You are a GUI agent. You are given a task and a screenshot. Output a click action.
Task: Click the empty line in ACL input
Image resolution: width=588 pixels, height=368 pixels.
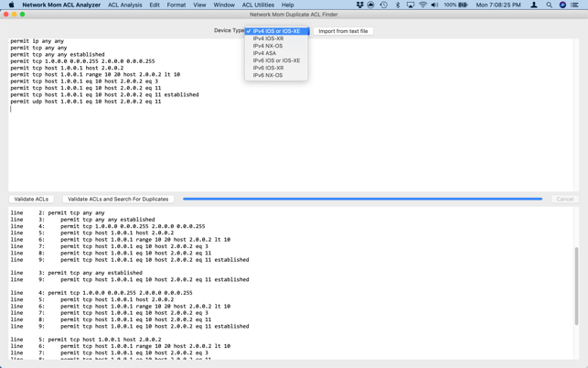click(x=291, y=109)
